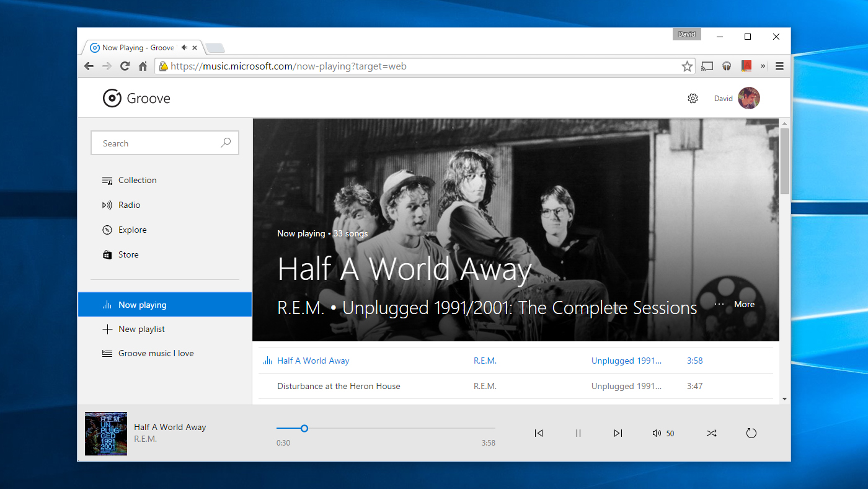Click the page scrollbar thumb
Image resolution: width=868 pixels, height=489 pixels.
click(784, 161)
